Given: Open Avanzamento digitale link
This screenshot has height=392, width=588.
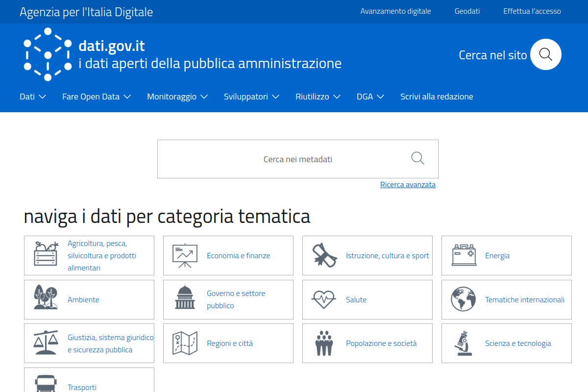Looking at the screenshot, I should 395,11.
